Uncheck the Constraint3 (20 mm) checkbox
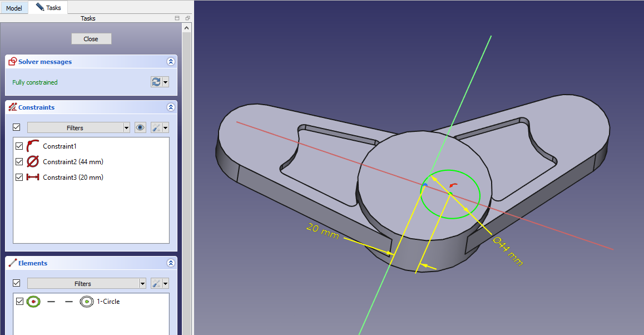 click(x=19, y=178)
